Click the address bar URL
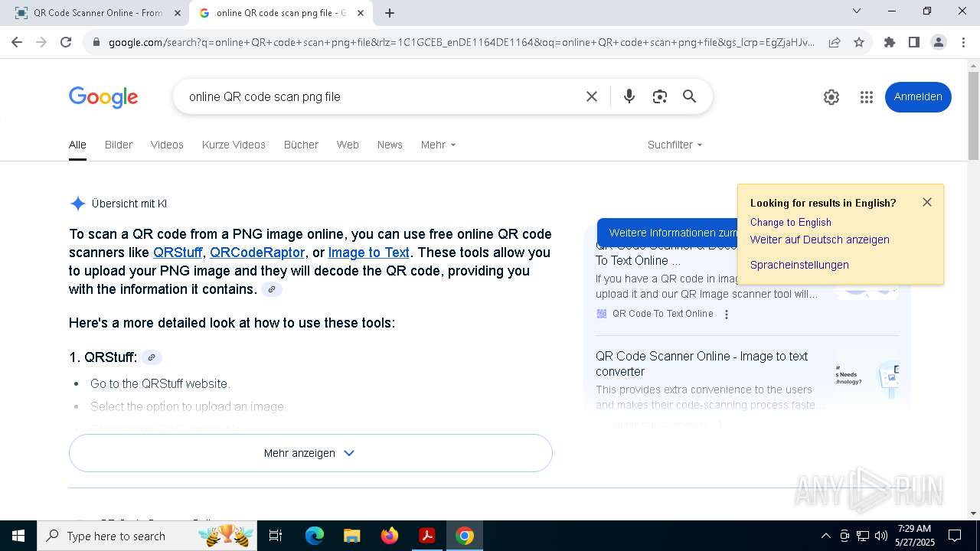This screenshot has width=980, height=551. coord(462,42)
